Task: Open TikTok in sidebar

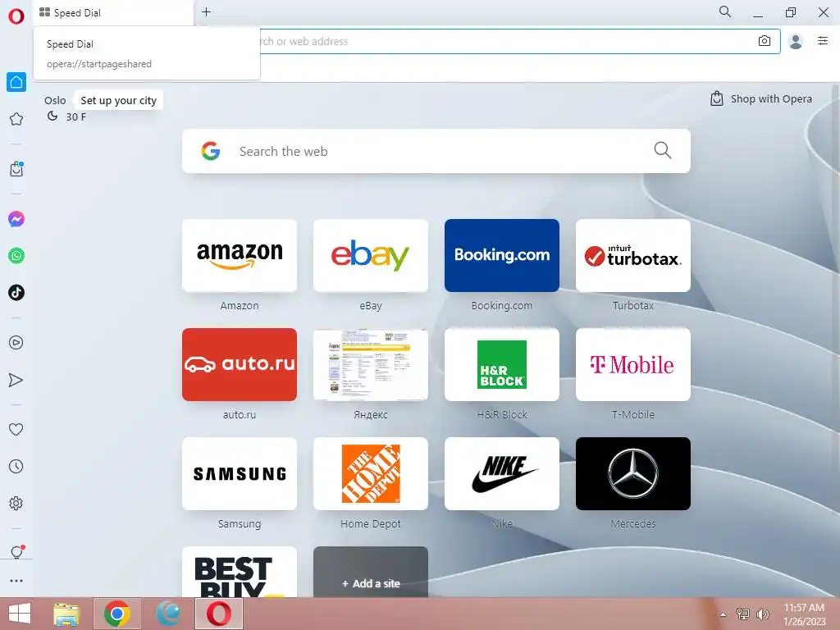Action: click(16, 293)
